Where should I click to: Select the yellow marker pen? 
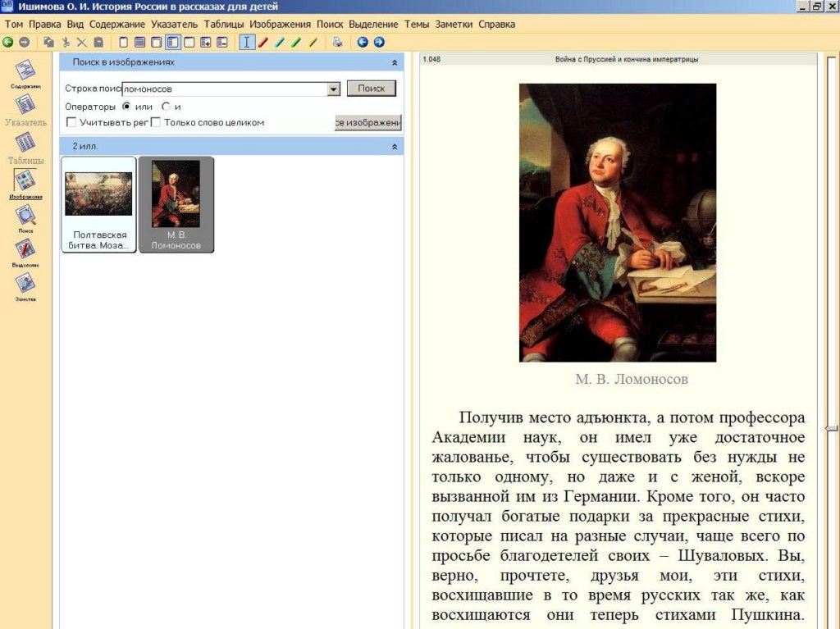[313, 43]
